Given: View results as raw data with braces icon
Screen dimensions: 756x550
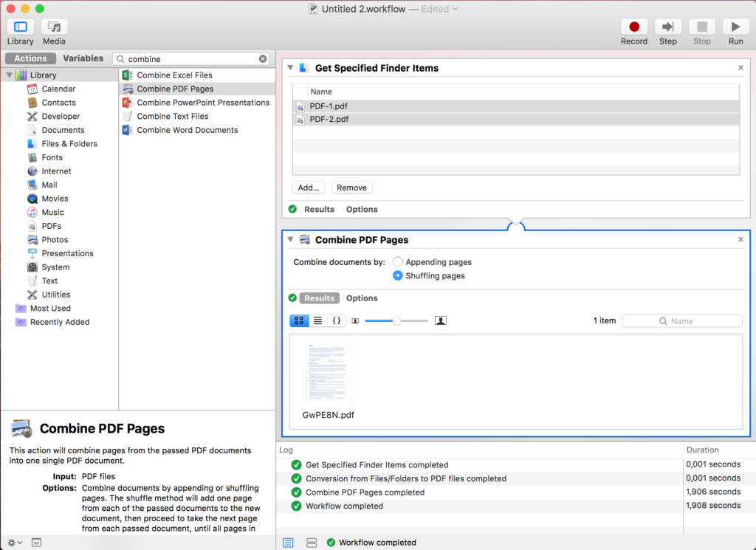Looking at the screenshot, I should (337, 320).
